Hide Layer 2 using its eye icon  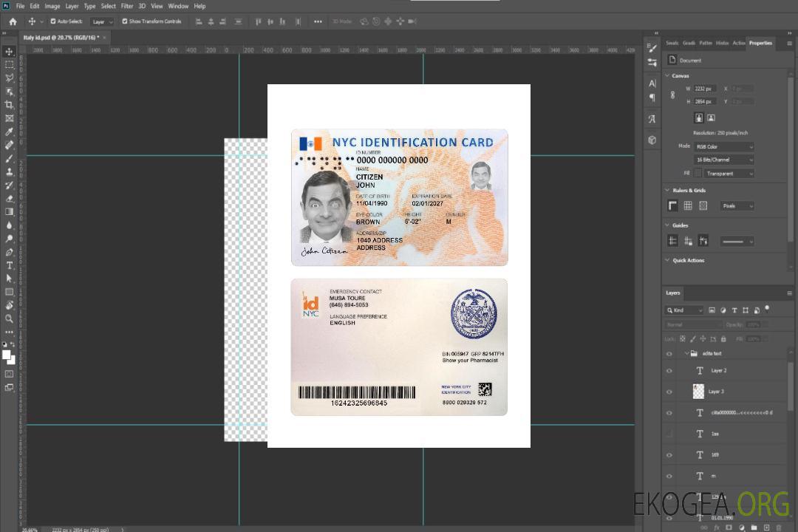[x=669, y=371]
